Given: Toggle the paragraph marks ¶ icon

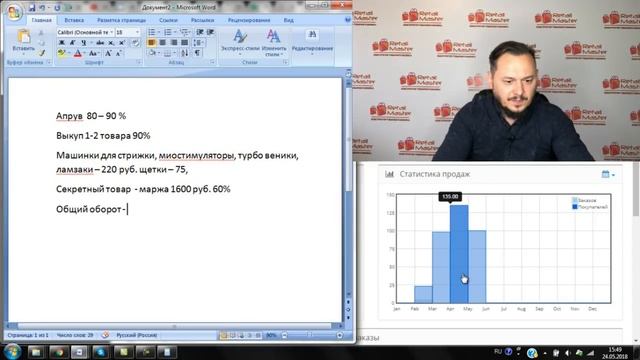Looking at the screenshot, I should point(198,53).
